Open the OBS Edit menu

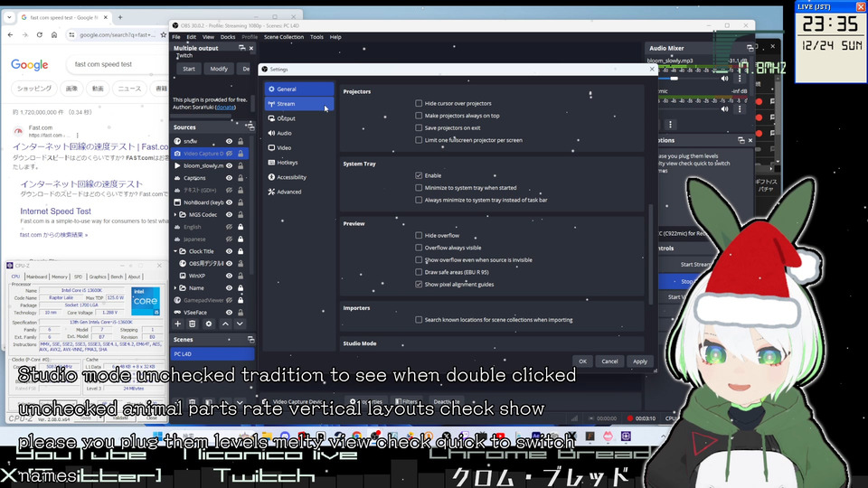(191, 37)
